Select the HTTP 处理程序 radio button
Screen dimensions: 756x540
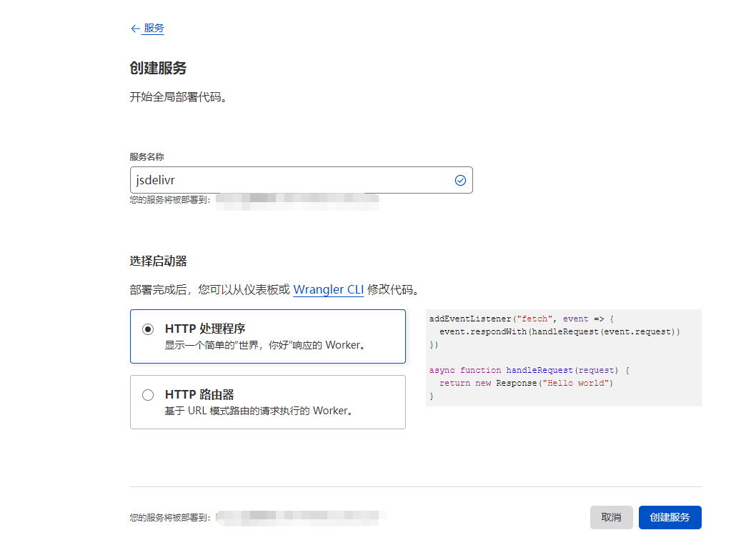coord(148,329)
